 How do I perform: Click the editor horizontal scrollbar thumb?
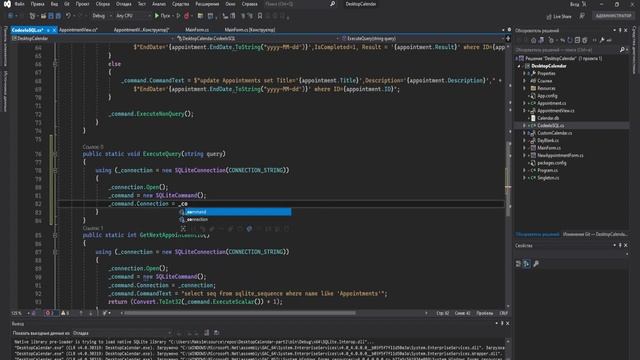point(240,313)
